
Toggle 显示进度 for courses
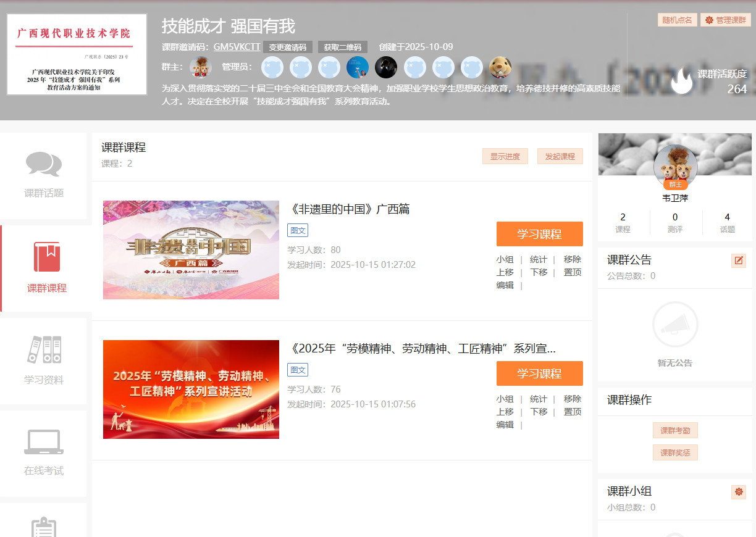coord(505,157)
